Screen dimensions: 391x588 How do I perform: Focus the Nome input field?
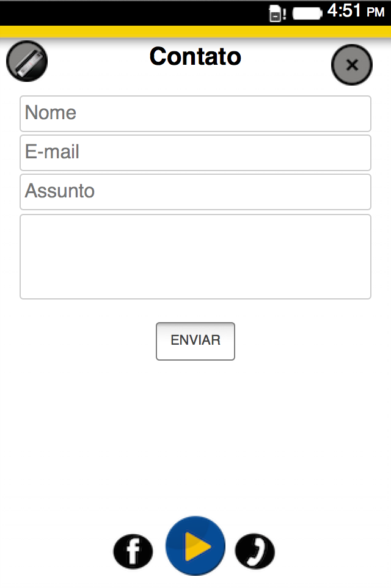(195, 114)
